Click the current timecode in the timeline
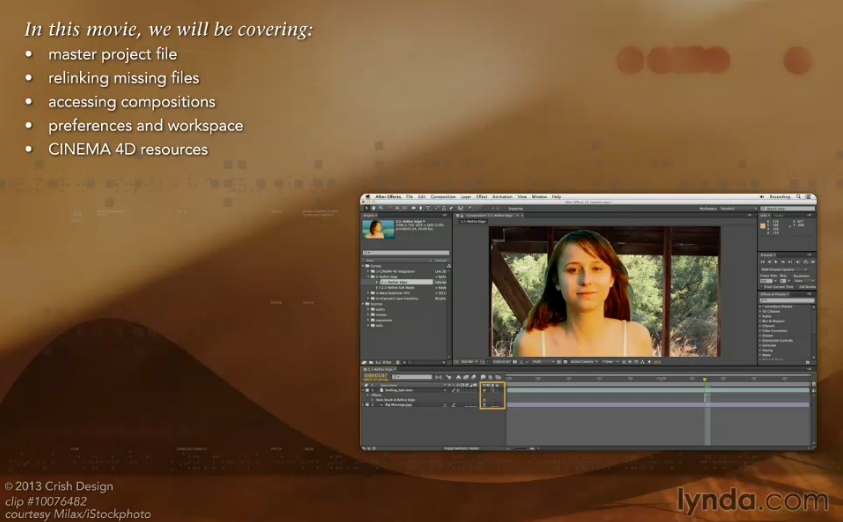This screenshot has height=522, width=843. pos(375,375)
